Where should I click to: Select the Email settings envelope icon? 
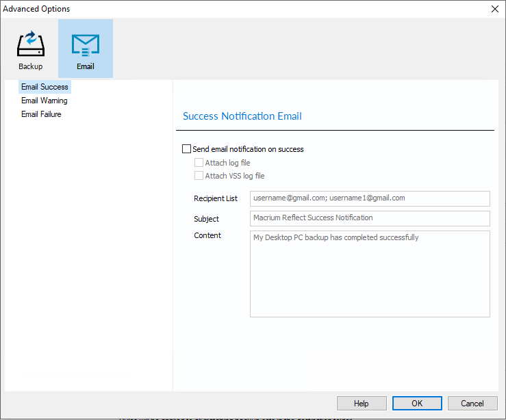click(x=86, y=49)
